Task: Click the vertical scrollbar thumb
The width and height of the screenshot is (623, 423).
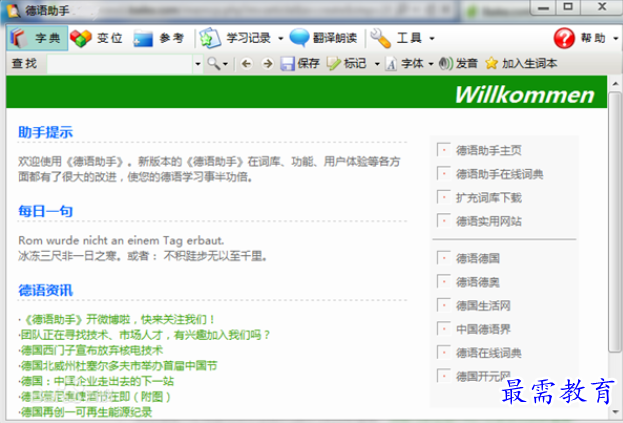Action: (615, 222)
